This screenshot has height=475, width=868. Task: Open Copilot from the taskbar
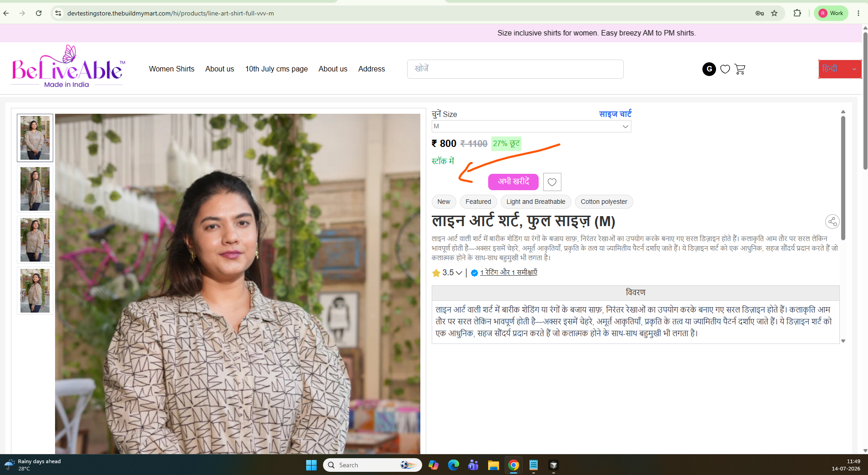pyautogui.click(x=434, y=465)
